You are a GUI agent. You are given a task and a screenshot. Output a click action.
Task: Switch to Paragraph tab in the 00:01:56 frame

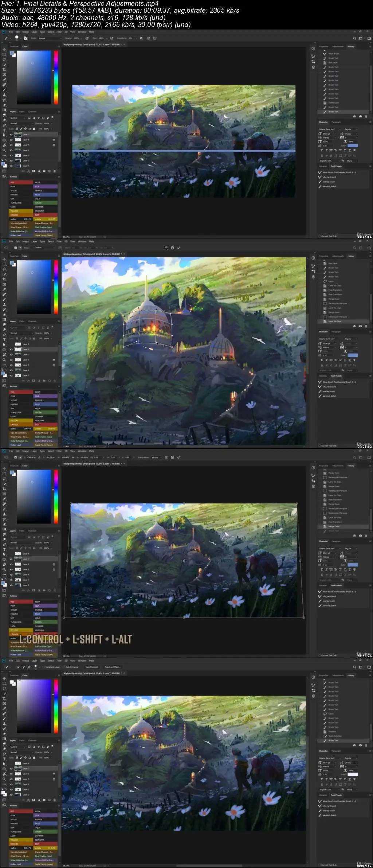click(336, 122)
